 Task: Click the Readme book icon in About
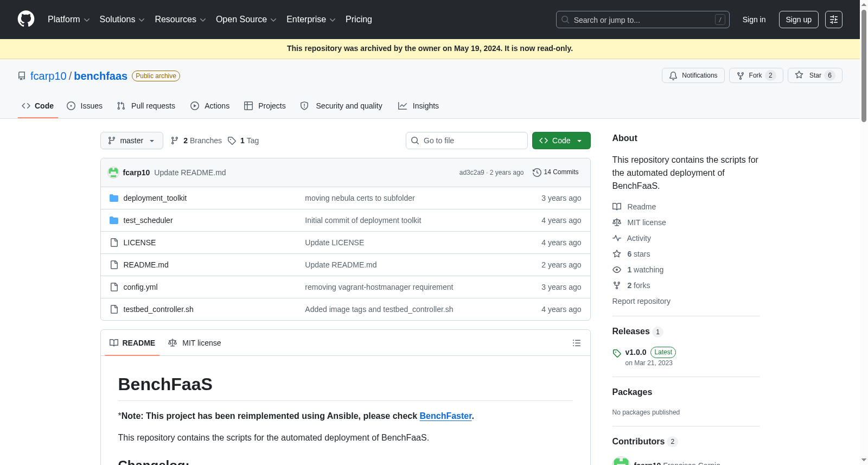click(617, 207)
